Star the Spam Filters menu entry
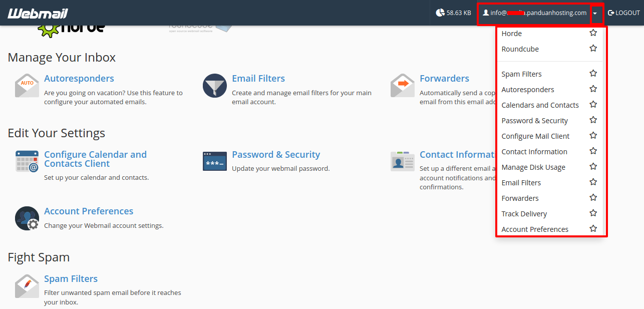644x309 pixels. [593, 73]
